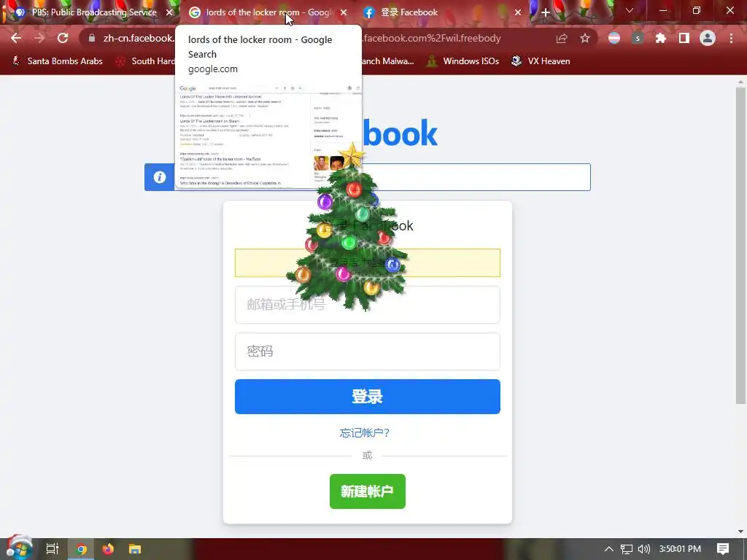Screen dimensions: 747x560
Task: Click the Google Search tab preview thumbnail
Action: (x=268, y=135)
